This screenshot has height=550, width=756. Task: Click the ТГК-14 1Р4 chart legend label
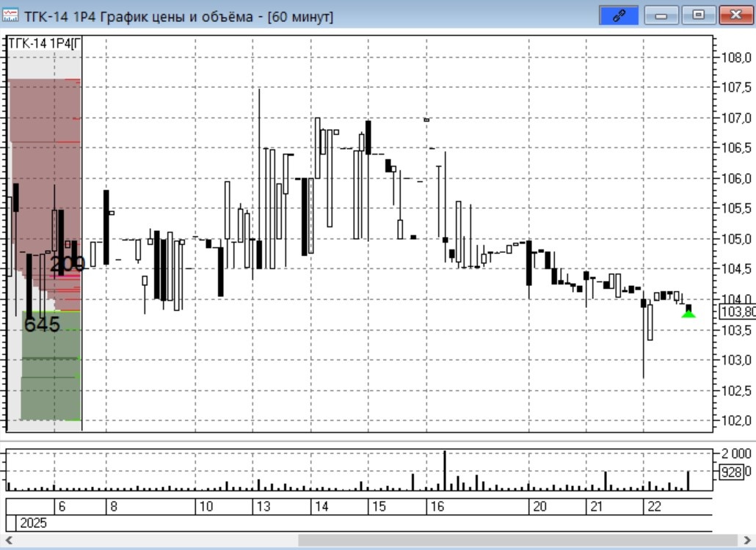(x=45, y=44)
